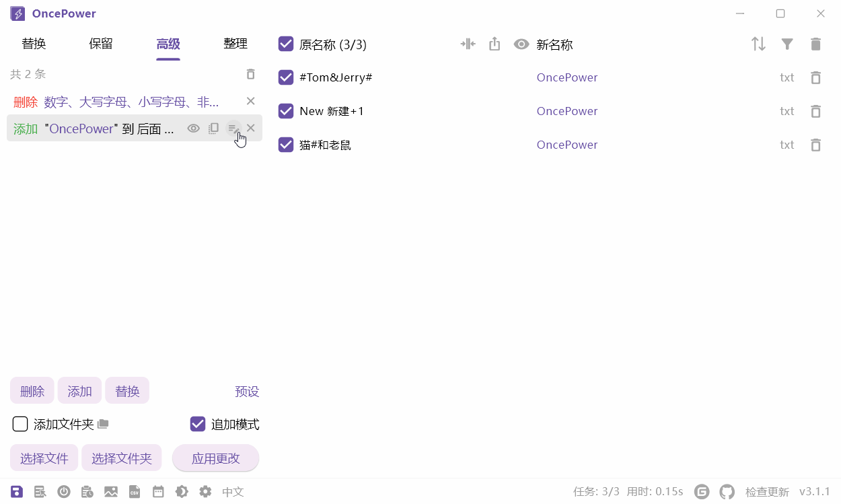Delete the 猫#和老鼠 row with its trash icon

click(815, 145)
